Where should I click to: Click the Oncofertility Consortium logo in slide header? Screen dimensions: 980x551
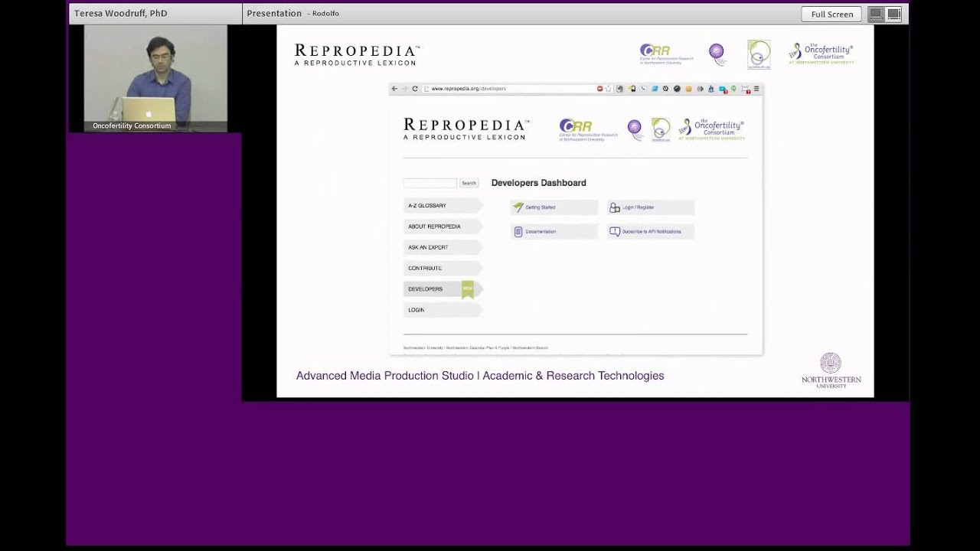[x=822, y=53]
